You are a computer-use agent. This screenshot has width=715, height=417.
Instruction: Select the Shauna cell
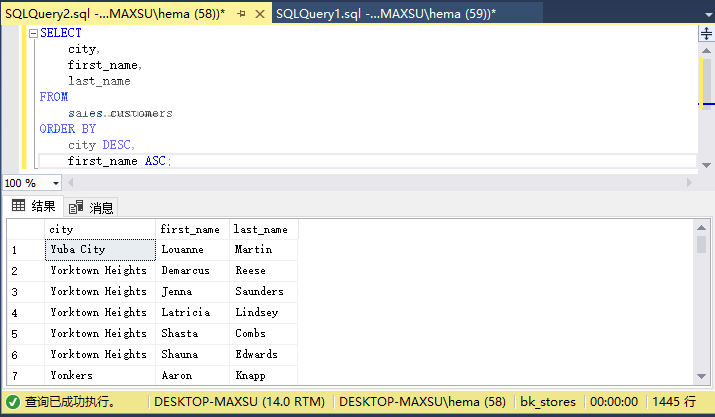(x=192, y=354)
